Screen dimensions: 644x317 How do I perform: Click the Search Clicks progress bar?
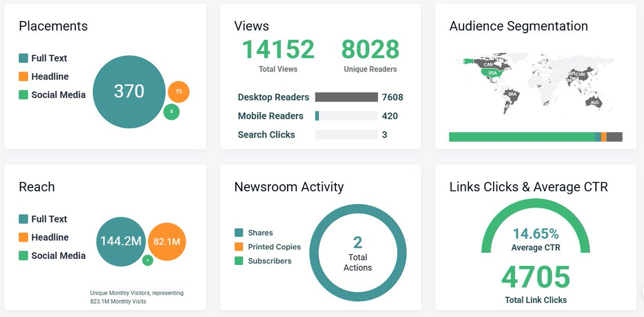click(346, 135)
